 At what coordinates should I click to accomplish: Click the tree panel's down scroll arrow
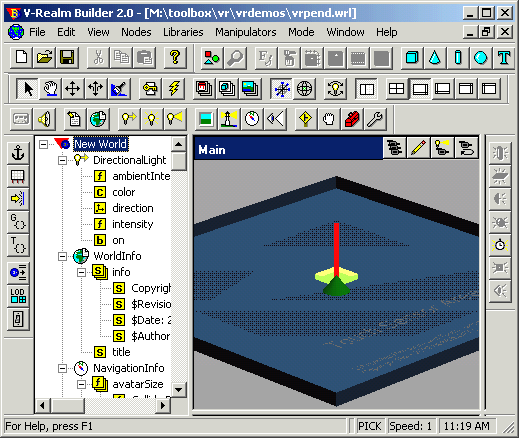tap(179, 389)
